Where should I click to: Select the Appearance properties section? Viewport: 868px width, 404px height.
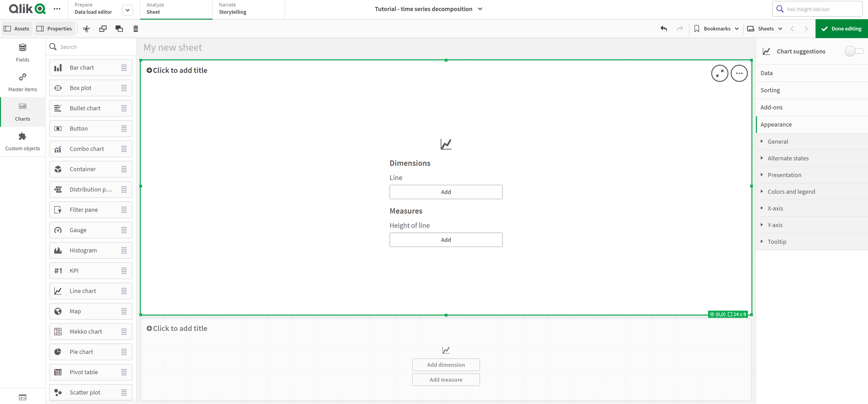coord(812,124)
